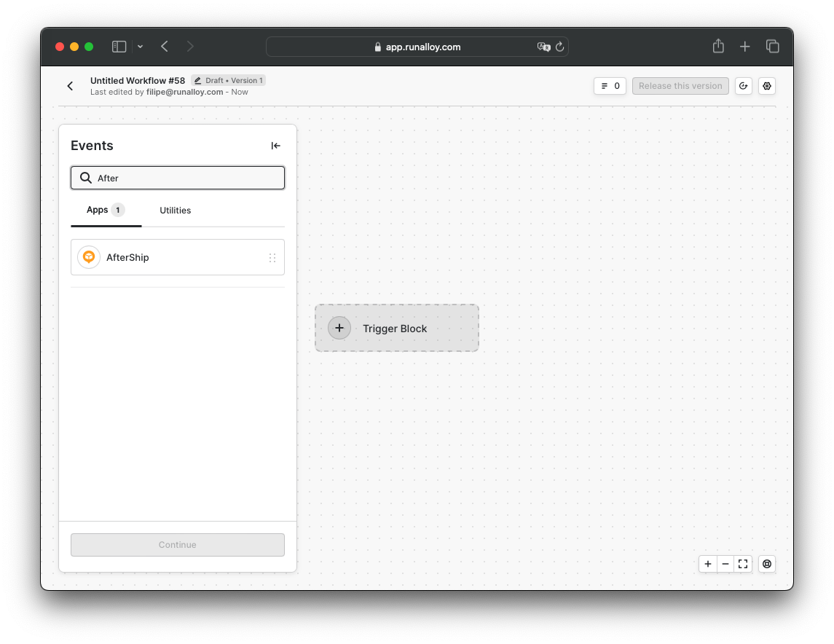Focus the Events search field
This screenshot has height=644, width=834.
[186, 178]
